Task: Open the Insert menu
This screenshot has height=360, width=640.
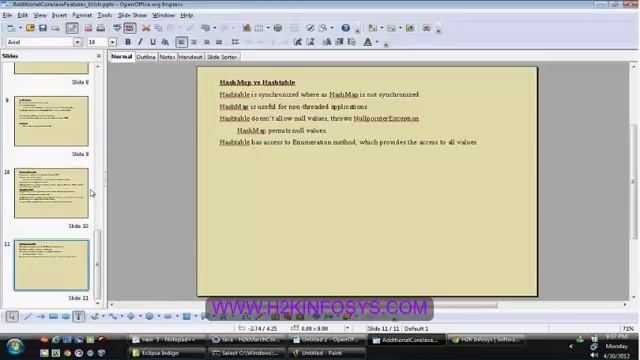Action: tap(59, 15)
